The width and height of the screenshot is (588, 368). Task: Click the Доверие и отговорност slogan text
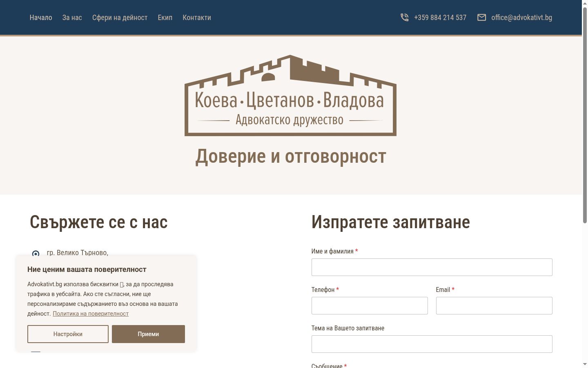[291, 157]
